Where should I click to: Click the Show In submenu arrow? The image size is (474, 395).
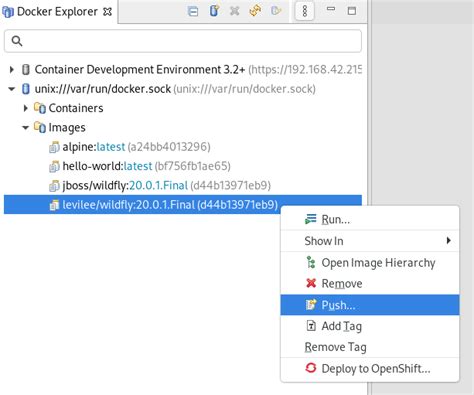tap(449, 240)
